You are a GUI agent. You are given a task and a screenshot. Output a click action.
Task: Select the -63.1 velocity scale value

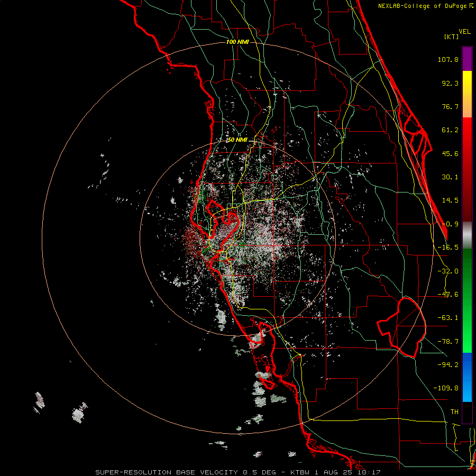448,318
